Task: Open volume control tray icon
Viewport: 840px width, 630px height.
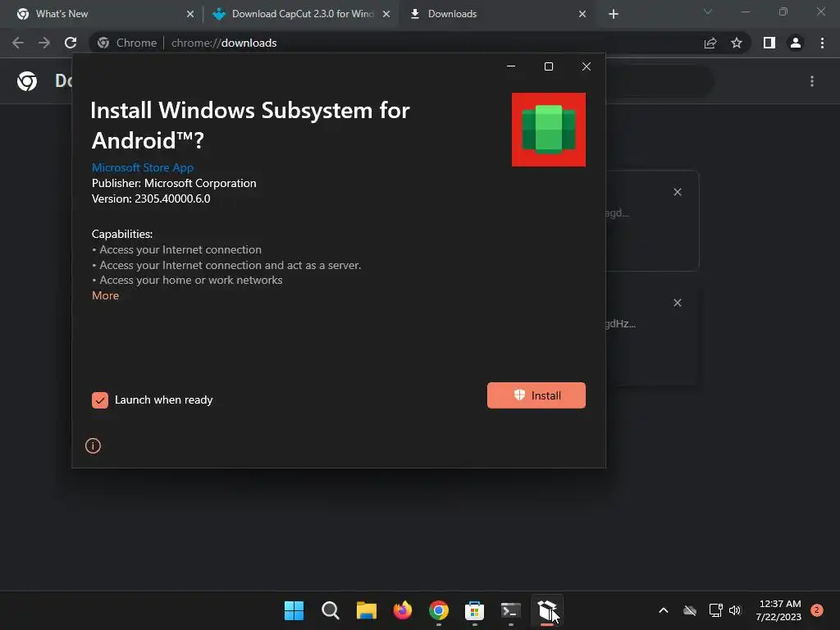Action: click(x=735, y=610)
